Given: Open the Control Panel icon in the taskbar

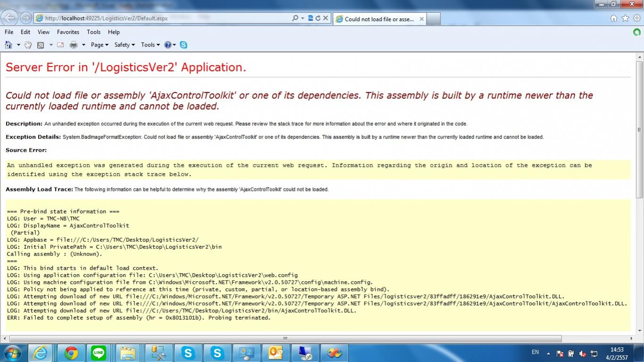Looking at the screenshot, I should [x=247, y=353].
